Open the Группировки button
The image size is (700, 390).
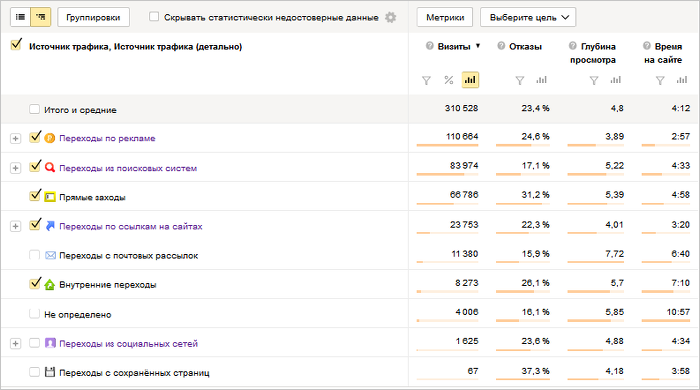(93, 17)
